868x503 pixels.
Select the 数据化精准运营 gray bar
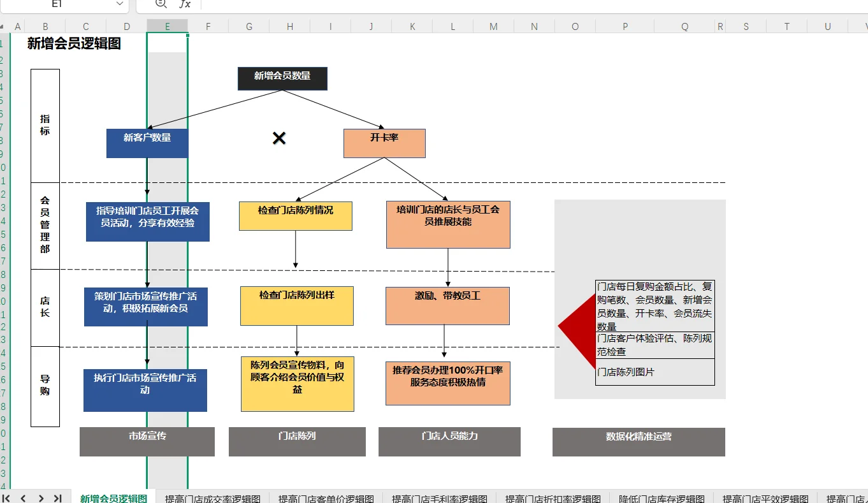pos(639,441)
